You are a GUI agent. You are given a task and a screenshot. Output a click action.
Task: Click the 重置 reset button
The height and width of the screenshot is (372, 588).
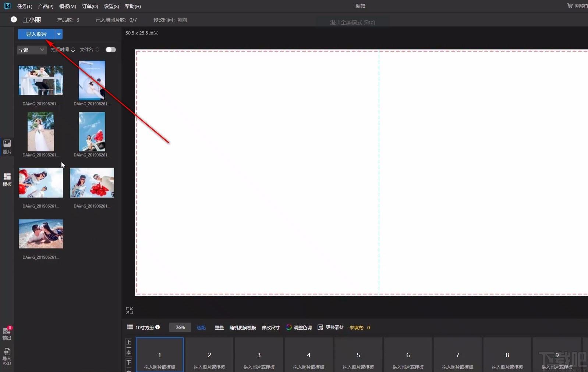pyautogui.click(x=219, y=328)
